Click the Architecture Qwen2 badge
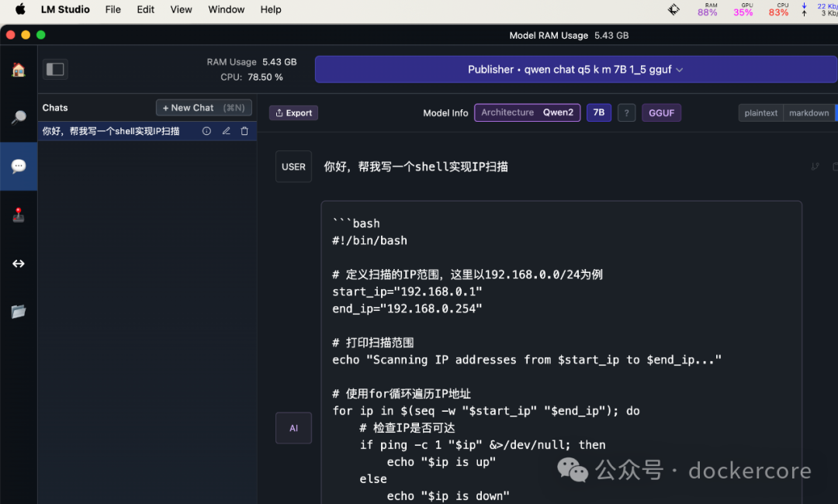The image size is (838, 504). (527, 112)
